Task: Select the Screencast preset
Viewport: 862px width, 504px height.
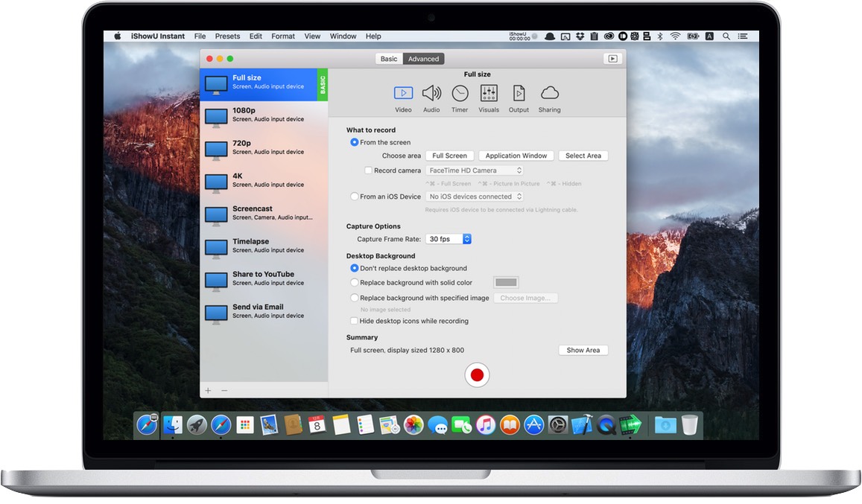Action: pos(264,215)
